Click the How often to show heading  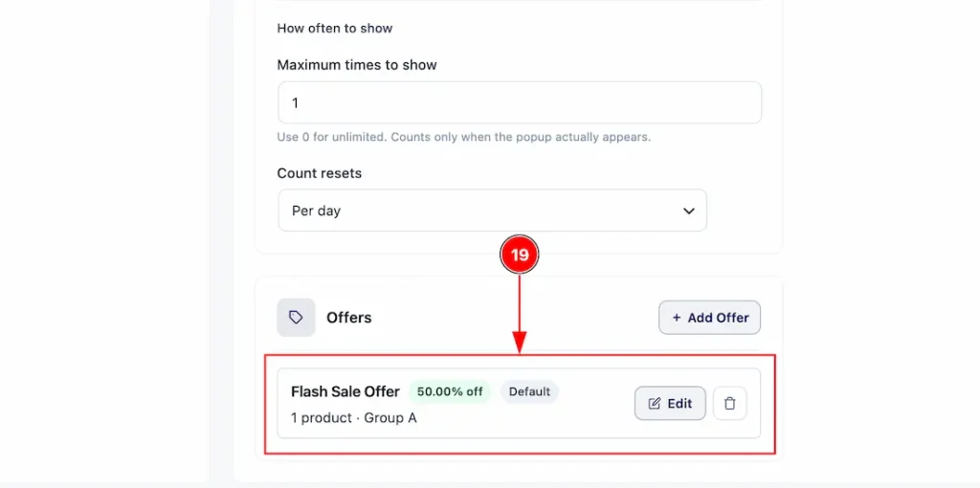(335, 28)
